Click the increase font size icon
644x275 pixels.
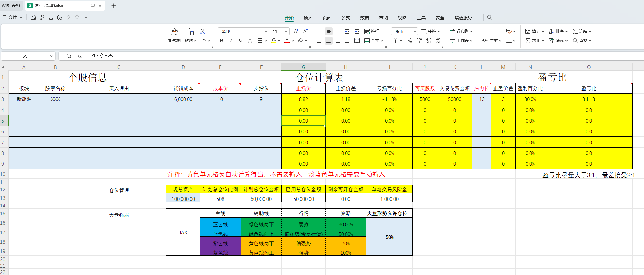tap(296, 31)
